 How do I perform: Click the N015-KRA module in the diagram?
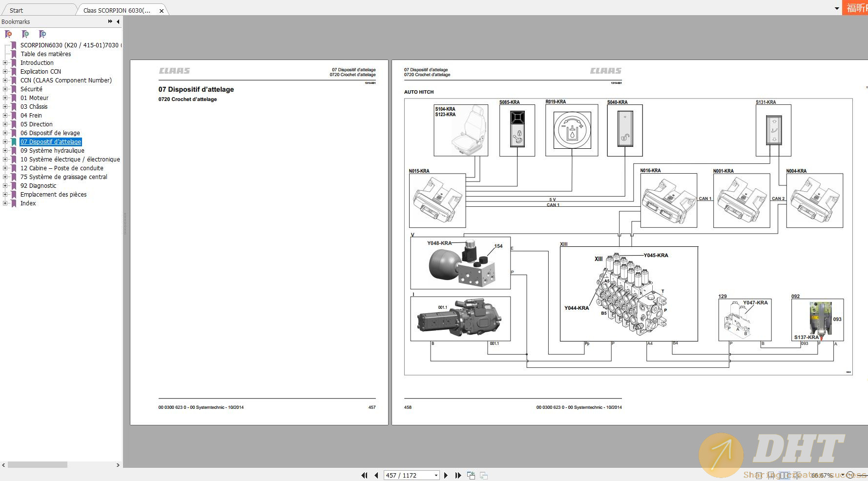[437, 200]
